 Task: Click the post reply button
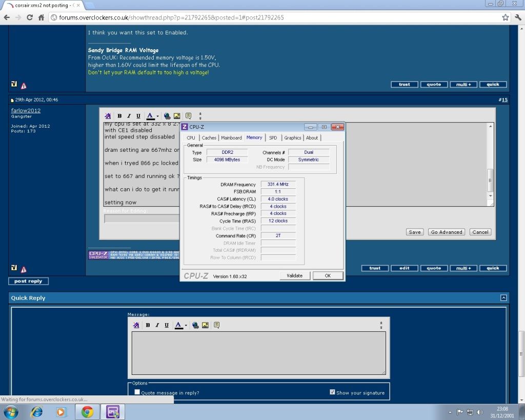29,281
